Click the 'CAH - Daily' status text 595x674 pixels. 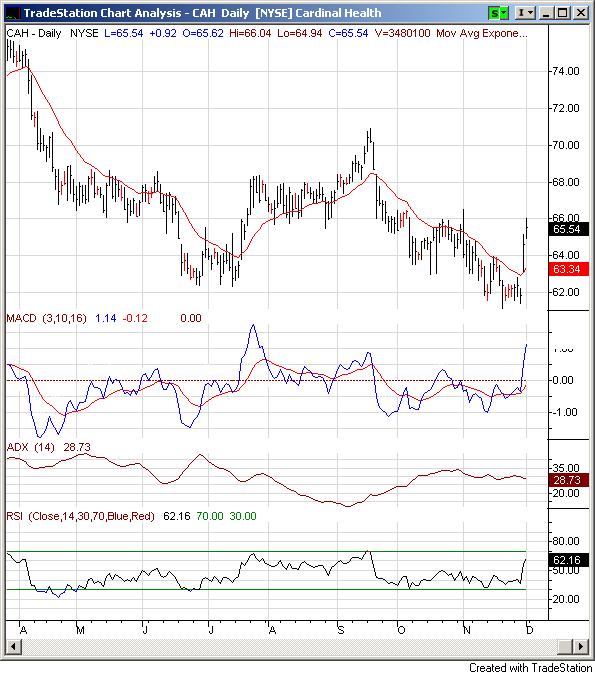tap(34, 34)
